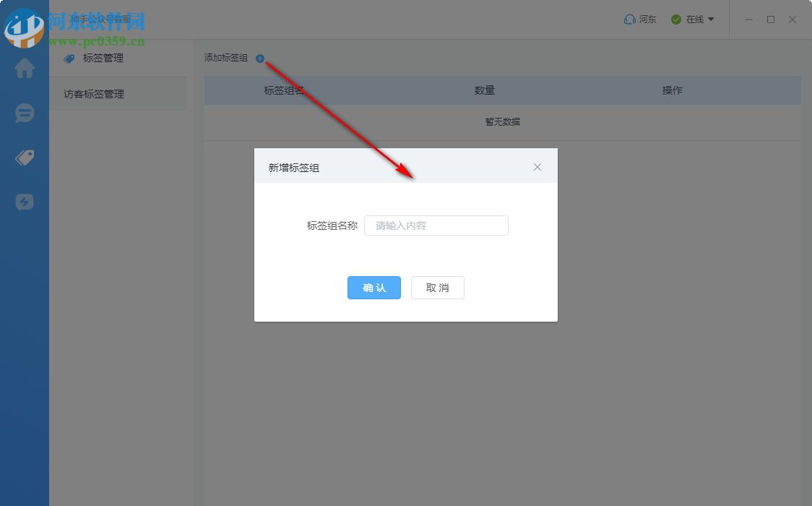Click the 标签组名称 input field
The height and width of the screenshot is (506, 812).
(x=436, y=226)
